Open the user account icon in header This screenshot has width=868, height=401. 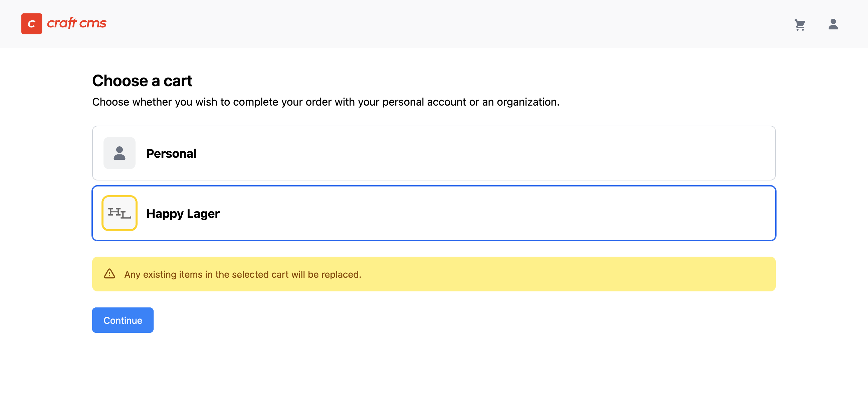pos(833,24)
